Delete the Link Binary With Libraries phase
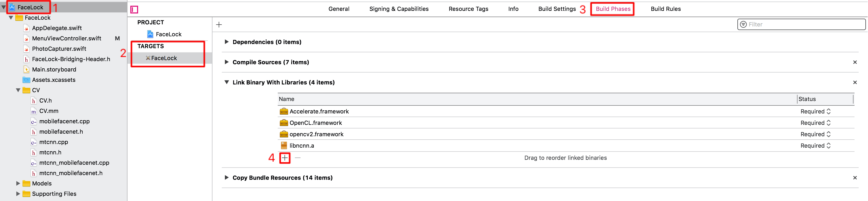Screen dimensions: 868x201 pos(855,82)
